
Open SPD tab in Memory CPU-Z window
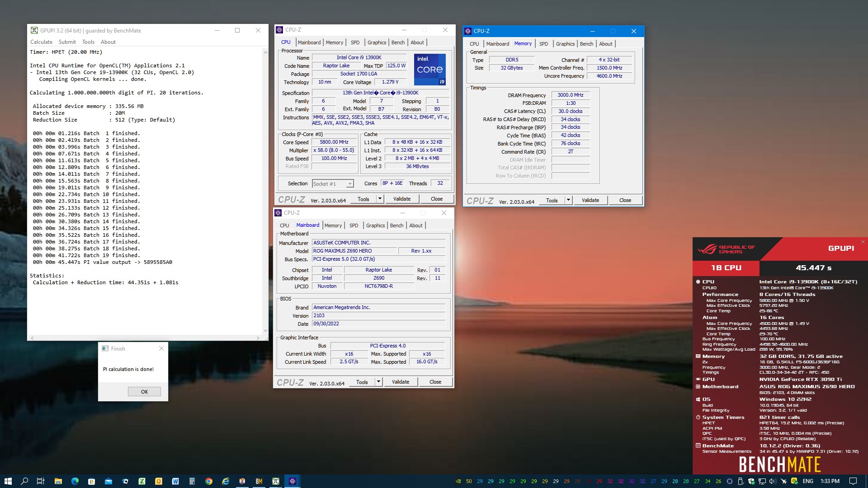click(x=543, y=44)
